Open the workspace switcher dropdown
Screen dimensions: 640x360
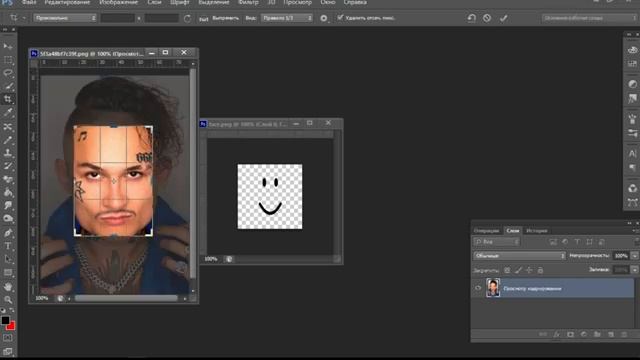(589, 18)
